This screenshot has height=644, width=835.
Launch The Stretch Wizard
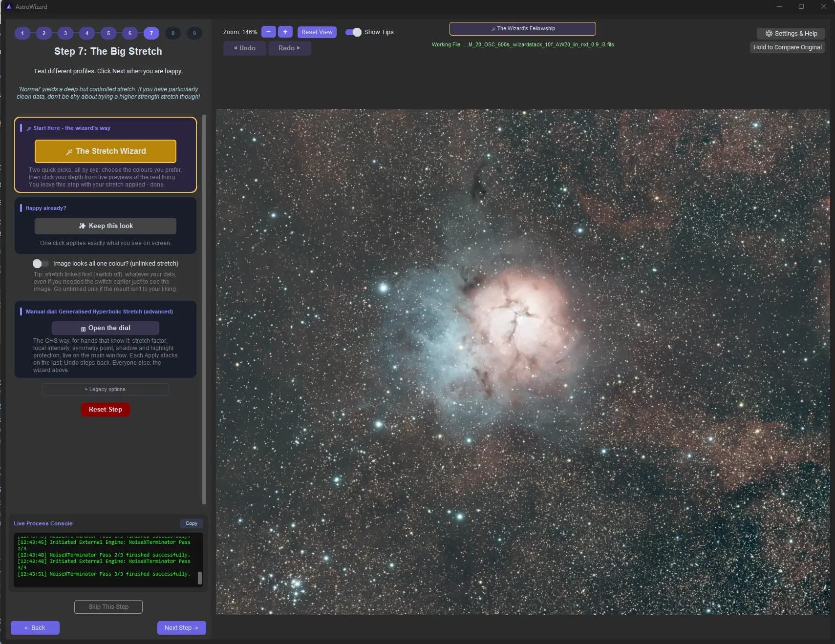(106, 151)
